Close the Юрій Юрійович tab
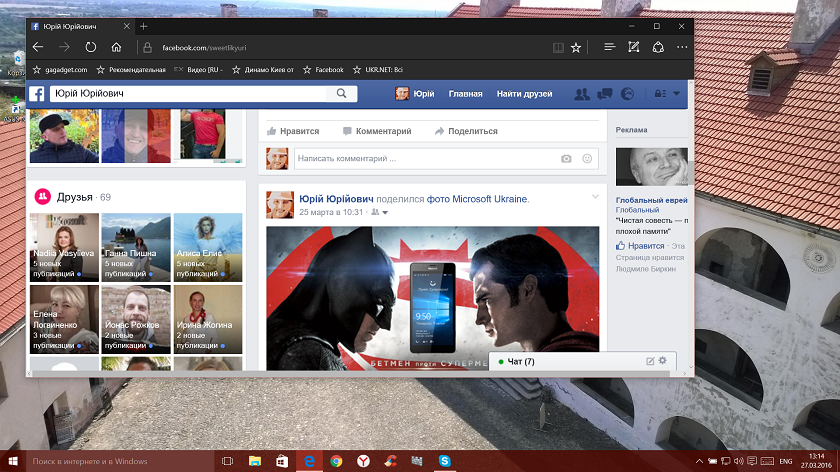840x472 pixels. tap(126, 26)
